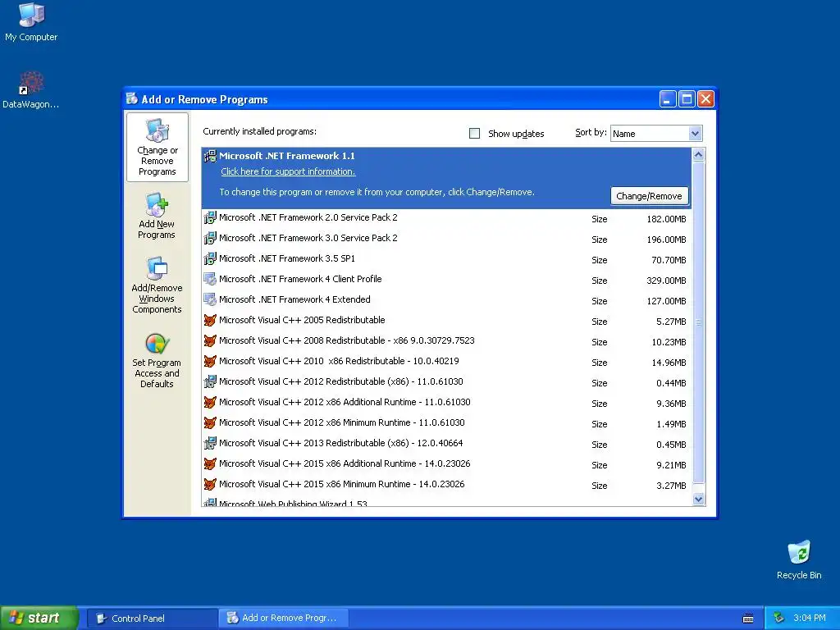Click the system tray network icon near clock
Viewport: 840px width, 630px height.
(x=778, y=618)
